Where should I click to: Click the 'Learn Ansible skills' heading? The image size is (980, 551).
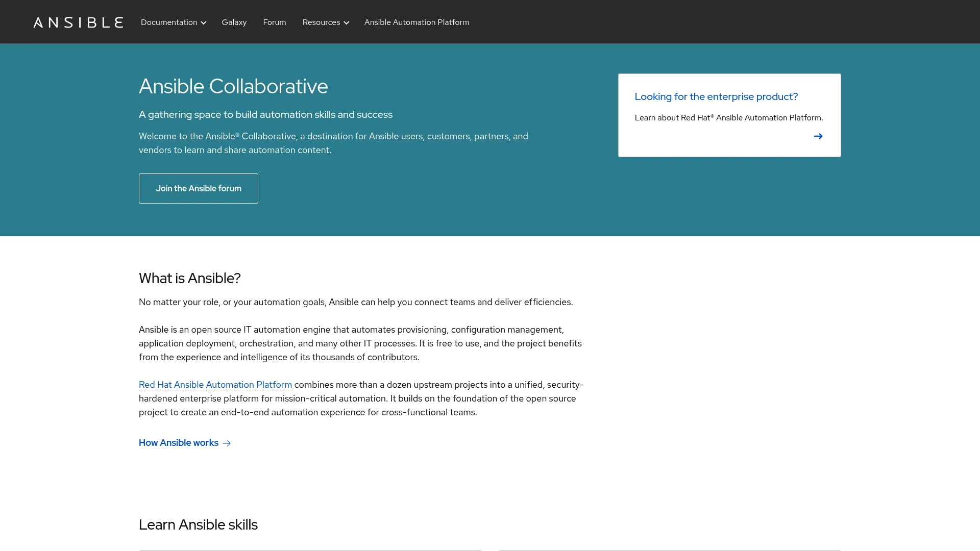tap(198, 524)
